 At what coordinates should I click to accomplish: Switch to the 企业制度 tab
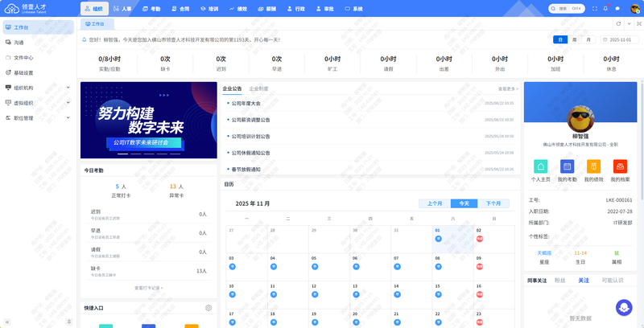[258, 88]
